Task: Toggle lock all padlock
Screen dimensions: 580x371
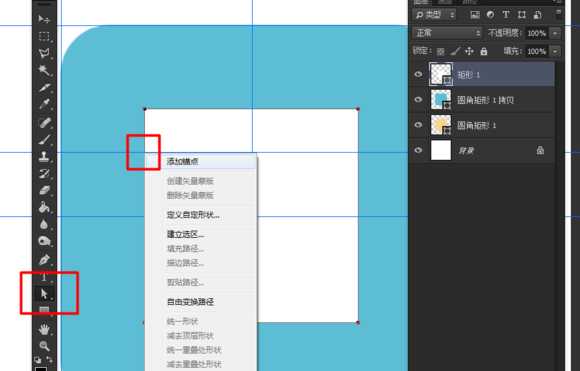Action: point(484,51)
